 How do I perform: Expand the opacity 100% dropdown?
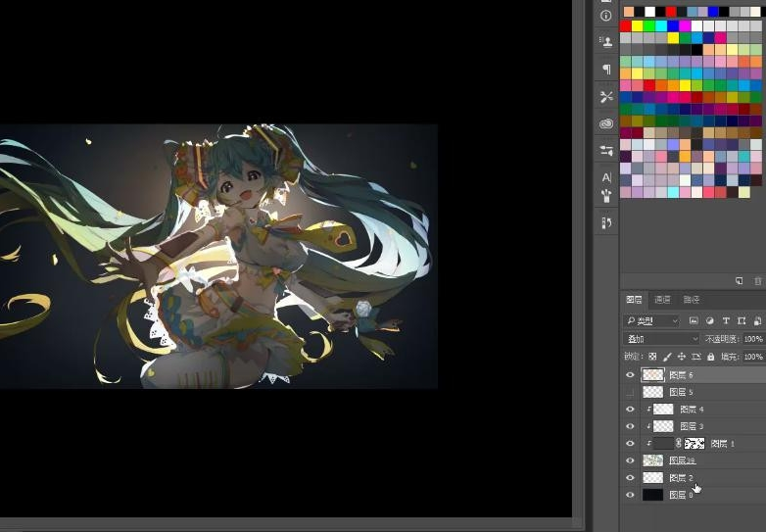pos(753,339)
